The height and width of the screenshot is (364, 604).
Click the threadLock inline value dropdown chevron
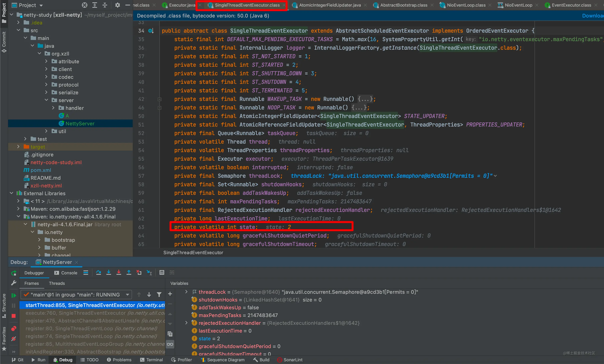(x=495, y=176)
